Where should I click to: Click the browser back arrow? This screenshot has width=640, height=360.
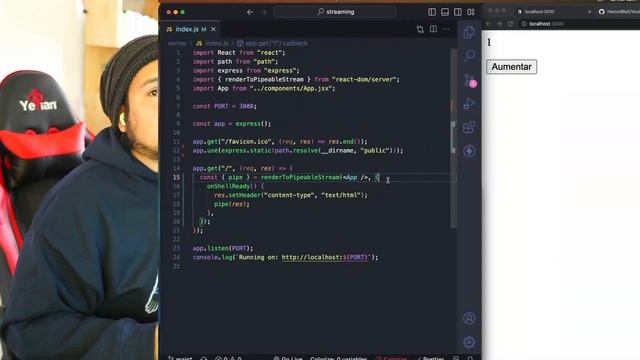click(x=489, y=24)
